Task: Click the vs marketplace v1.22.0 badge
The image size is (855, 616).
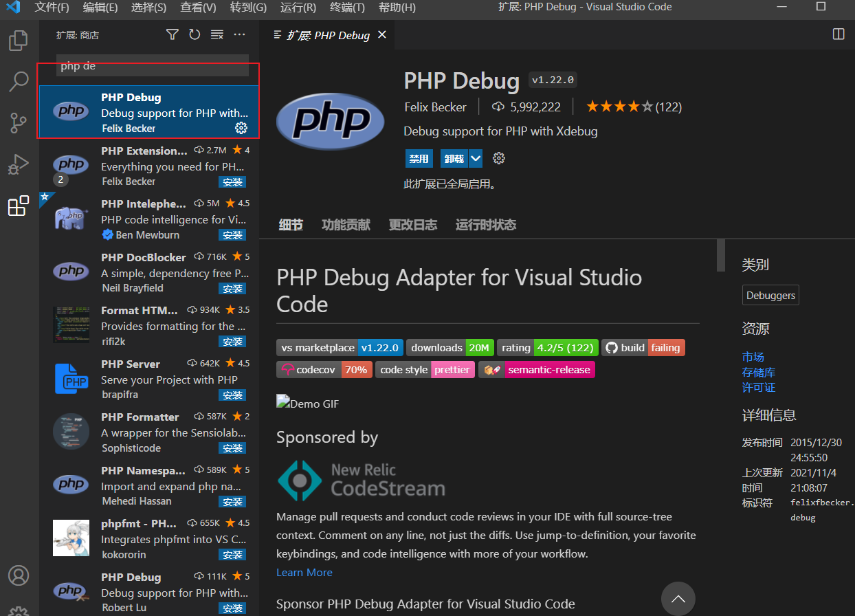Action: (340, 348)
